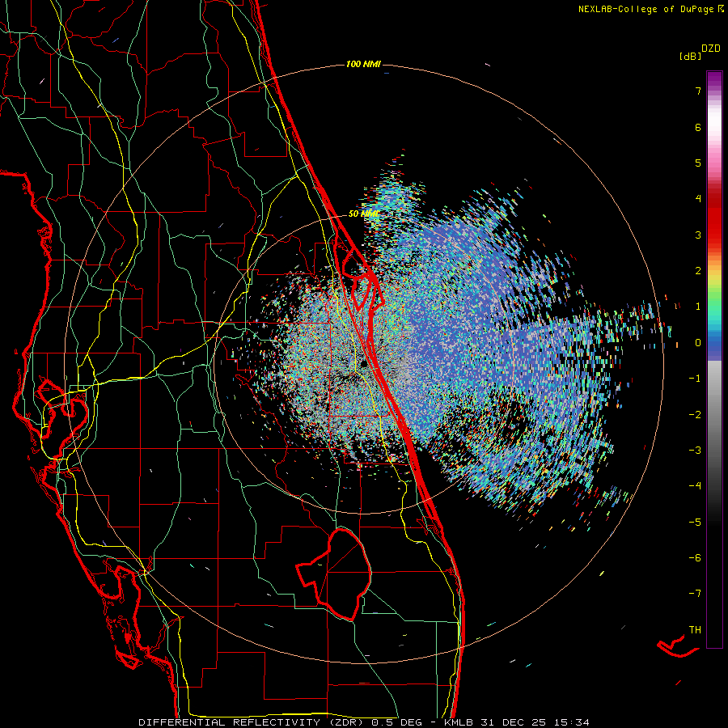This screenshot has height=728, width=728.
Task: Click the 0.5 DEG elevation text in the caption
Action: 397,722
